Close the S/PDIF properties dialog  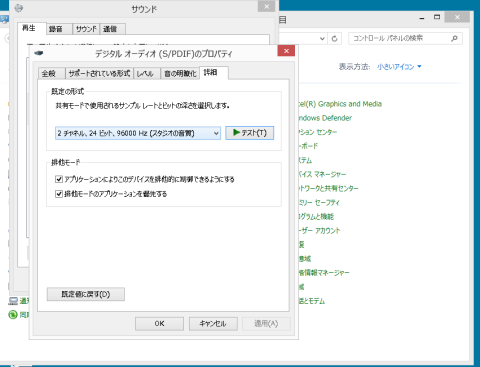coord(286,51)
